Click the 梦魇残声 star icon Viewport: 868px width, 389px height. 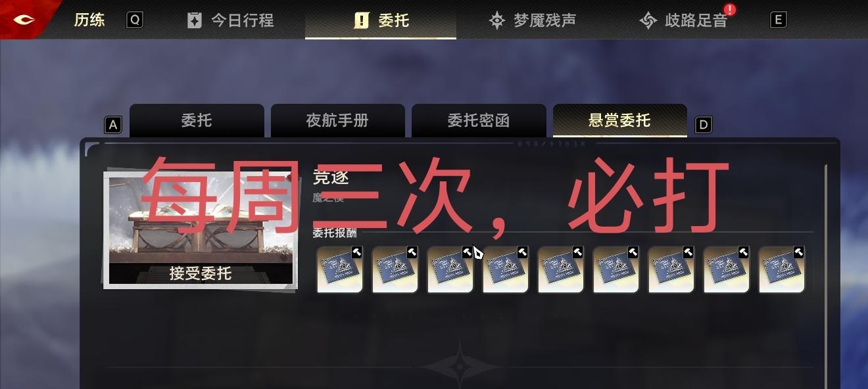pyautogui.click(x=497, y=20)
